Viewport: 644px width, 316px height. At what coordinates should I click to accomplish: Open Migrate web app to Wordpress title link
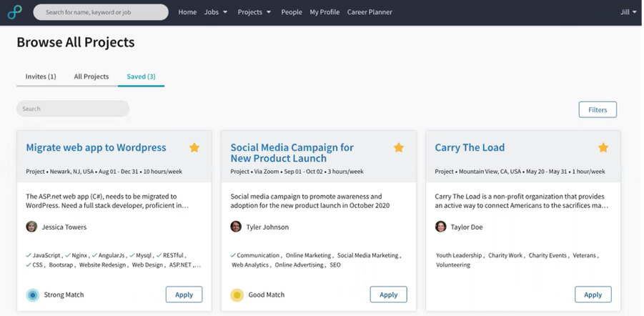(96, 147)
